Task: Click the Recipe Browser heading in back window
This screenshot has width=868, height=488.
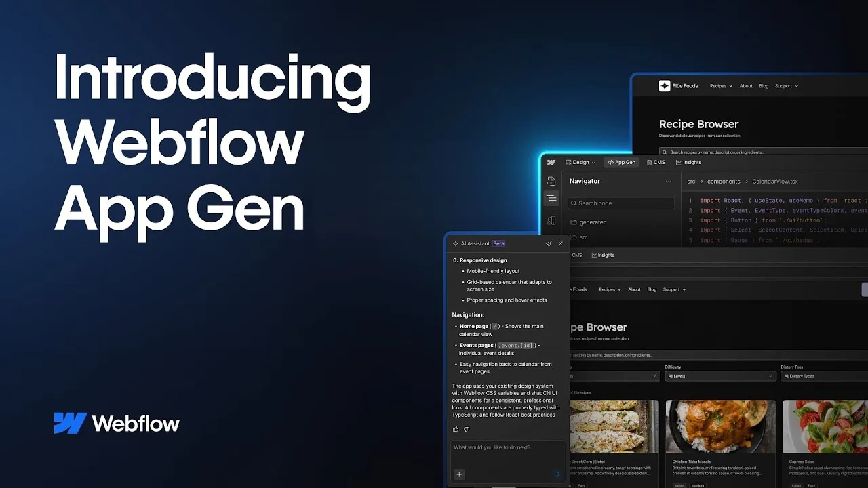Action: (698, 124)
